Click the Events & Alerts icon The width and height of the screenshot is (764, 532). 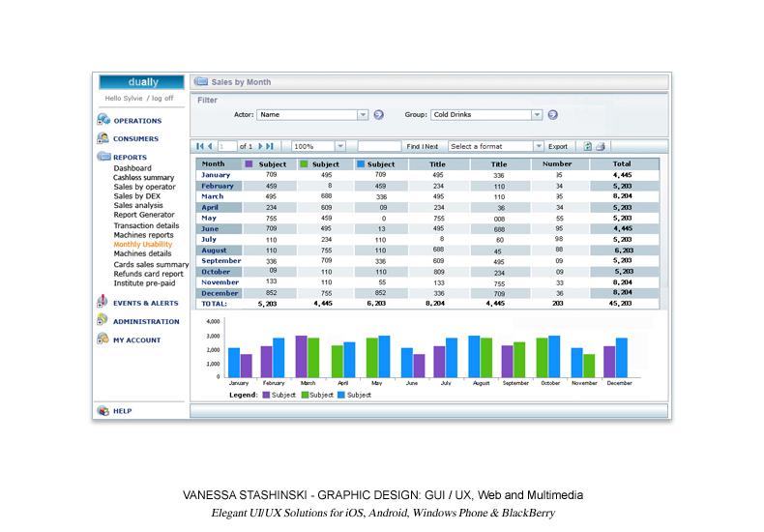click(x=103, y=301)
